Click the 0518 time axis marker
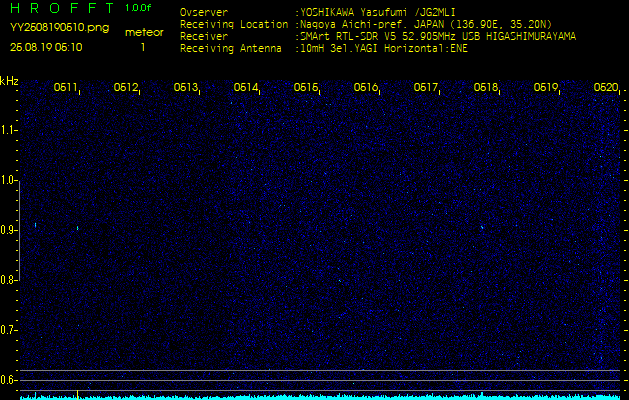 (485, 87)
